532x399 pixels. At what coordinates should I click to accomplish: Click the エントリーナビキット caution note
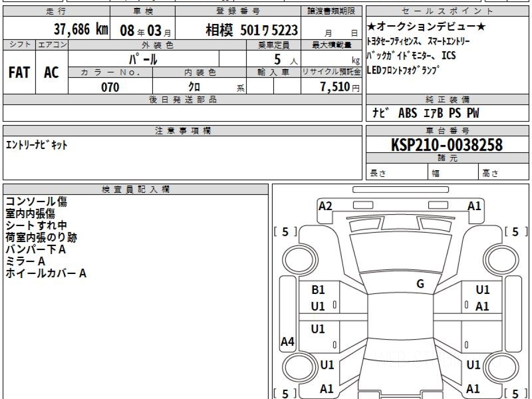(x=37, y=145)
